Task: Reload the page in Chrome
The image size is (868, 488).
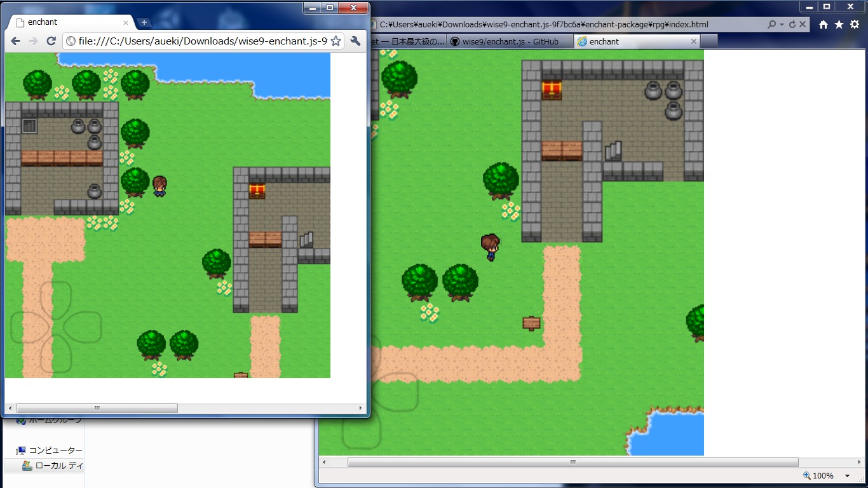Action: [51, 41]
